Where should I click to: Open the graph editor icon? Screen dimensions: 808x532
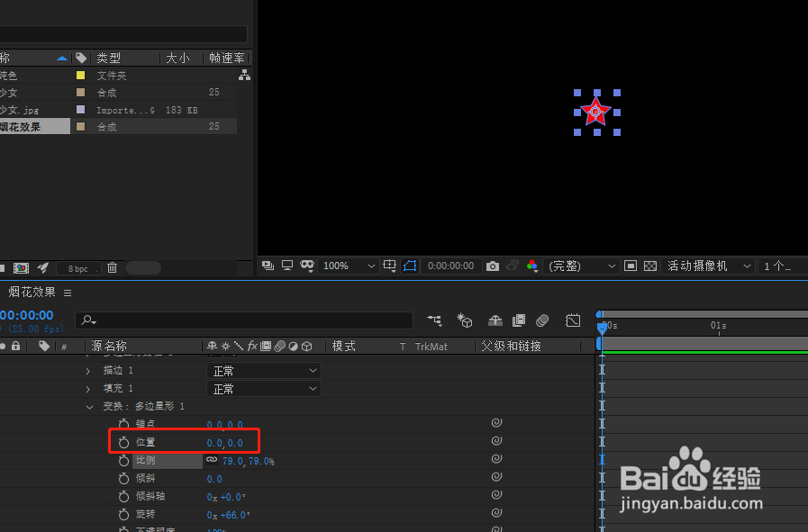tap(573, 320)
